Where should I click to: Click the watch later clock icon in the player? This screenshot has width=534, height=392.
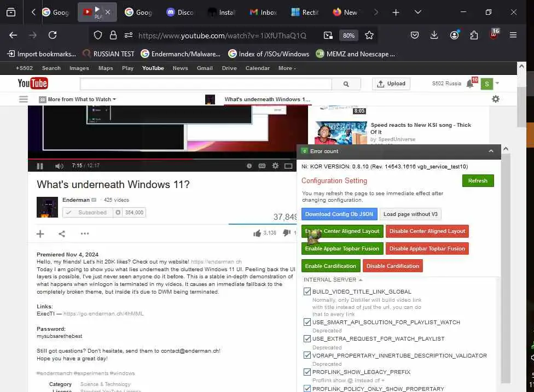click(249, 166)
